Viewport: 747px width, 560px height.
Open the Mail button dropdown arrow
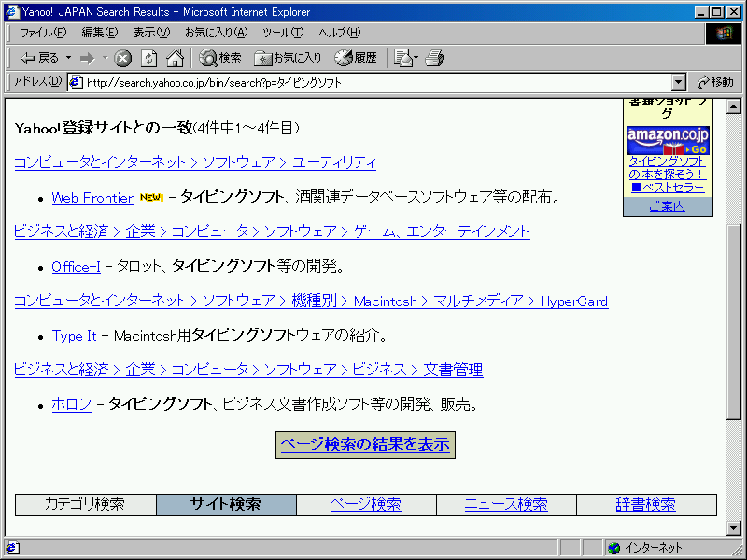[416, 58]
